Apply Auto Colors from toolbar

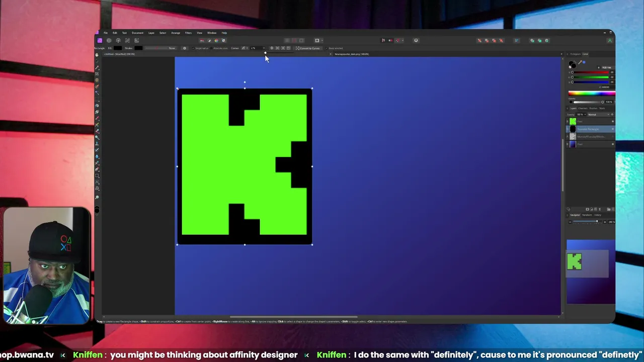tap(216, 40)
